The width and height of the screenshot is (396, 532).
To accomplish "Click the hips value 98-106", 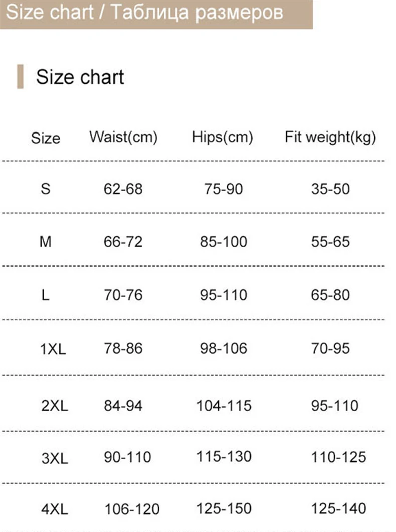I will pos(224,348).
